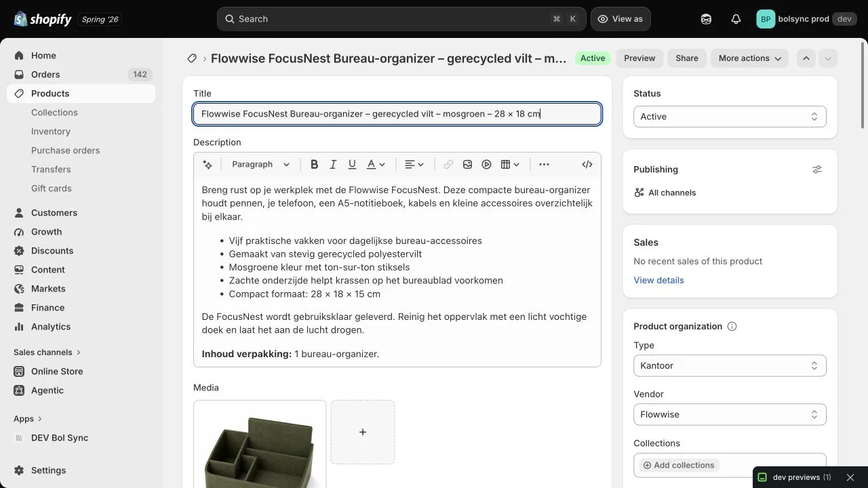Open Analytics in sidebar

[x=81, y=327]
